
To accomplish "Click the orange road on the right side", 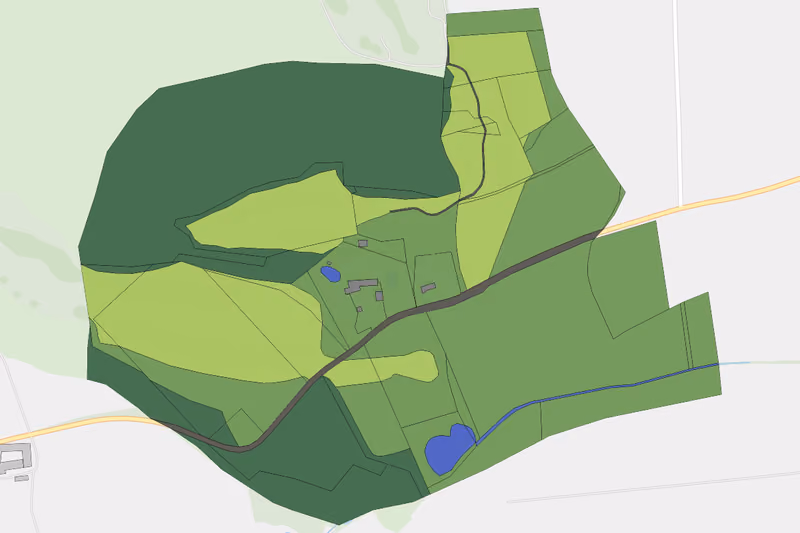I will click(702, 204).
